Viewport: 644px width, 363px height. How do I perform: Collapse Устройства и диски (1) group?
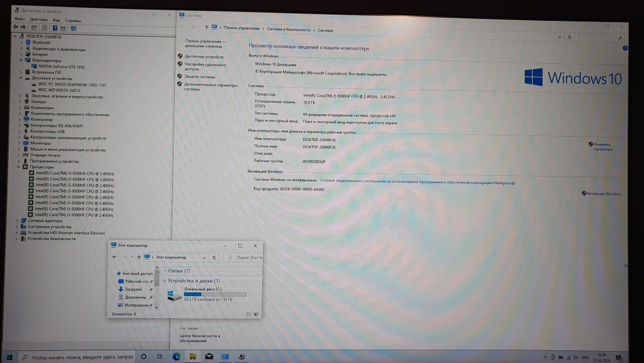tap(165, 280)
